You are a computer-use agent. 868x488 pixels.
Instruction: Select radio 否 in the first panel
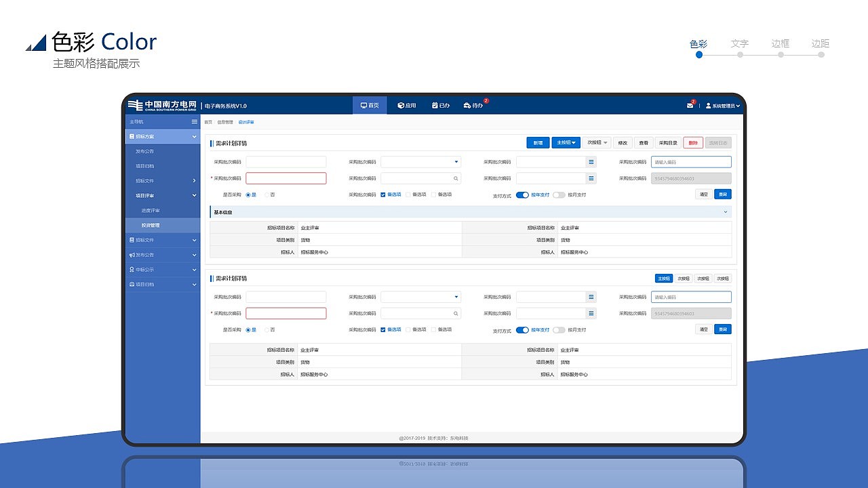click(267, 195)
